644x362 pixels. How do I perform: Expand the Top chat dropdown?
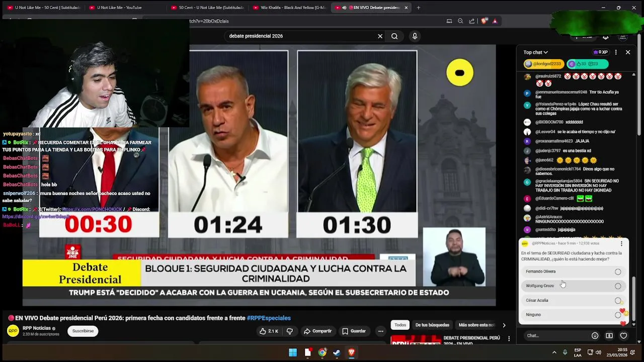coord(535,52)
